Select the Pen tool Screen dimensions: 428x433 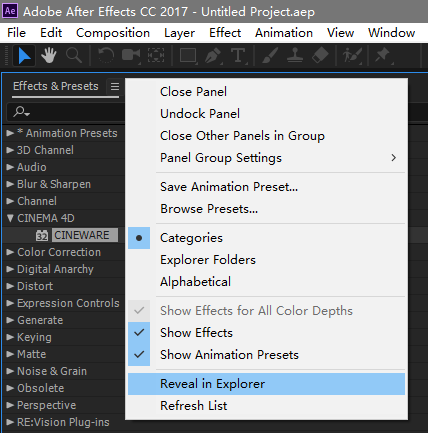click(213, 56)
